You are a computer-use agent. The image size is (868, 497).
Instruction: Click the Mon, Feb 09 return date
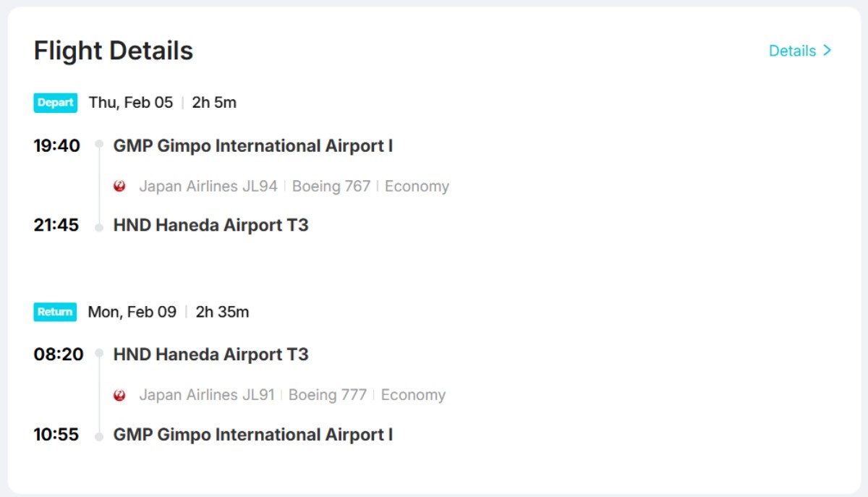132,312
